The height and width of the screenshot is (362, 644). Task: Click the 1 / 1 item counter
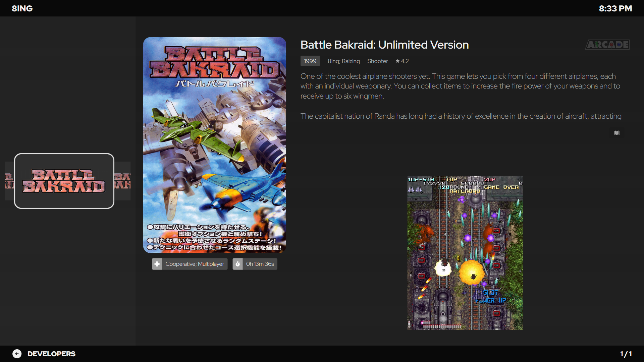[626, 354]
